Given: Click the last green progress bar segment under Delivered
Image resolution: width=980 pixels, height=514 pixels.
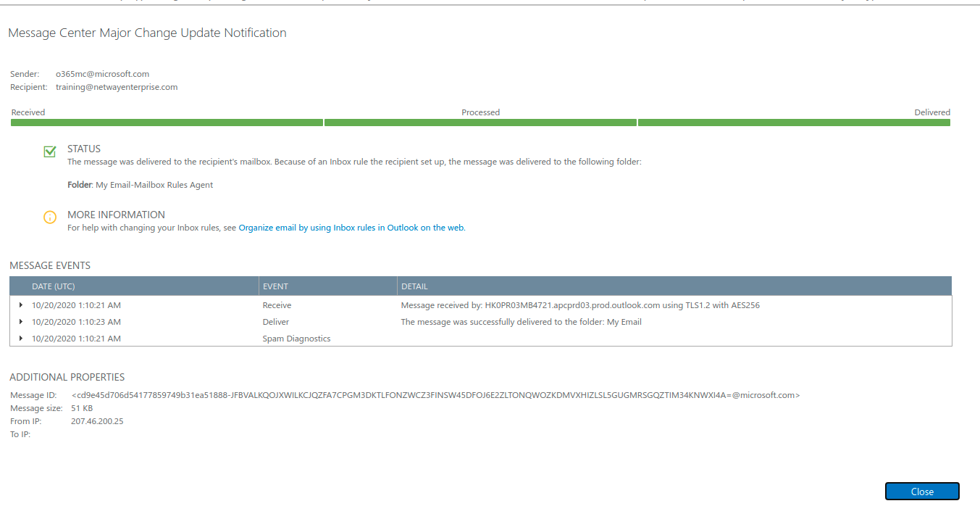Looking at the screenshot, I should (x=794, y=123).
